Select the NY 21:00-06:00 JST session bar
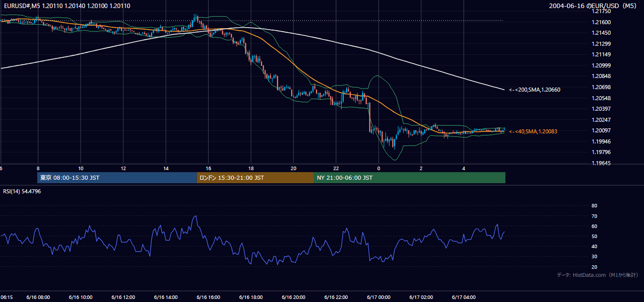 pyautogui.click(x=410, y=178)
